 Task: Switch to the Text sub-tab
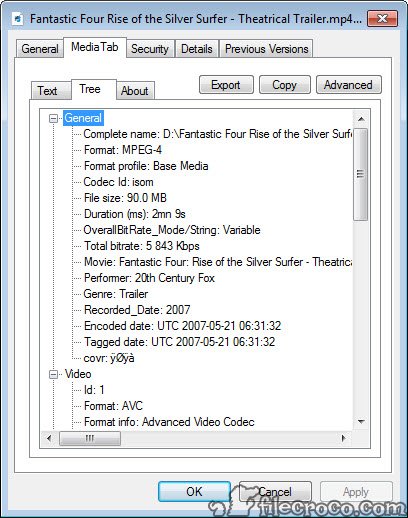(x=47, y=91)
